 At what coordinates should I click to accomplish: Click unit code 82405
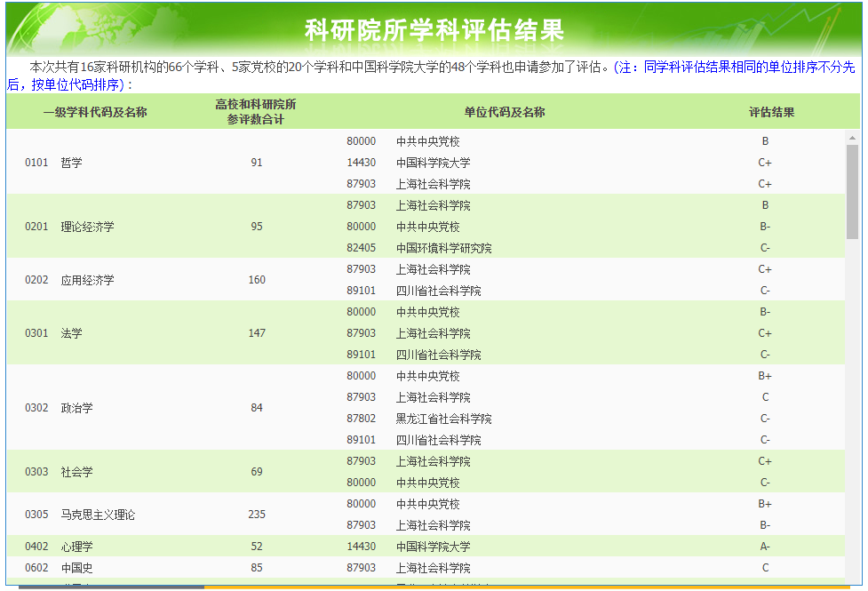tap(362, 248)
